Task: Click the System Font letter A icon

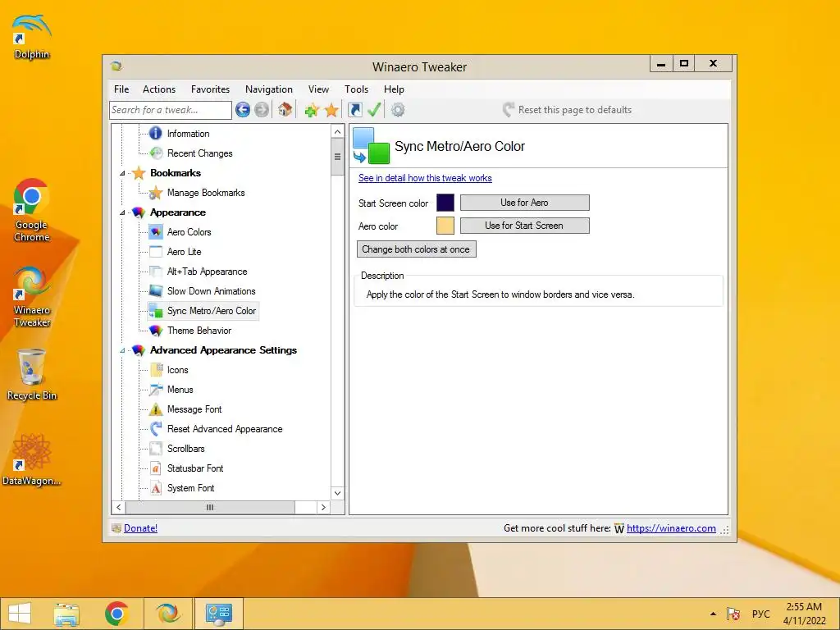Action: tap(156, 488)
